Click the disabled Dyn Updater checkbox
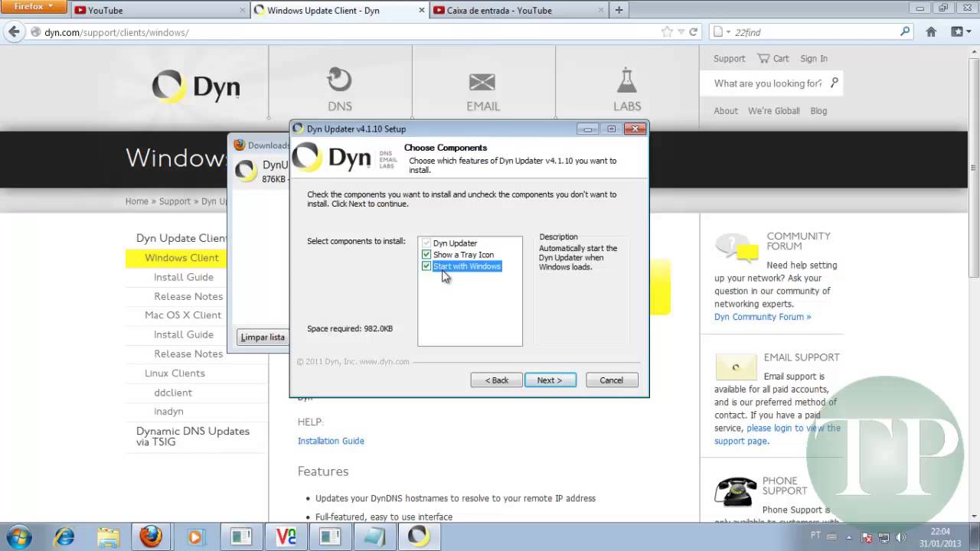 (x=426, y=243)
